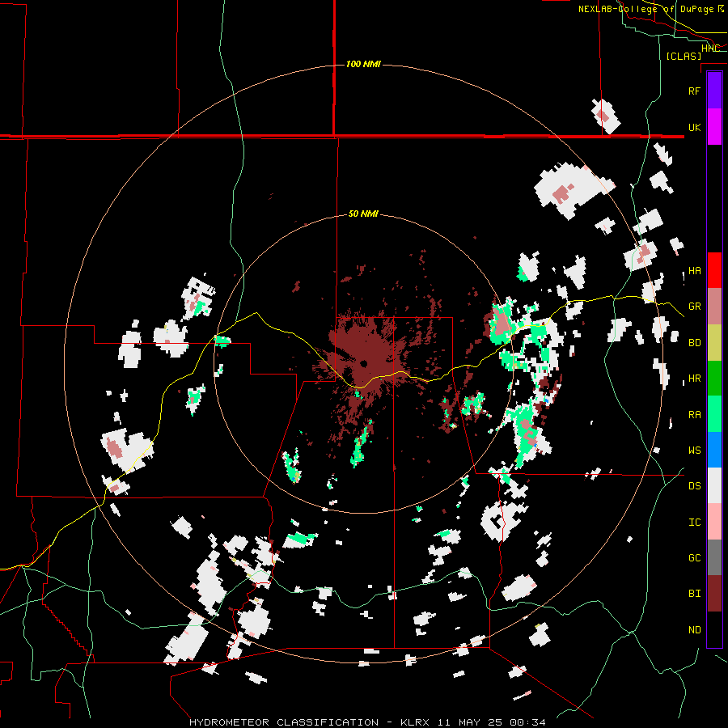728x728 pixels.
Task: Click the HA legend label
Action: click(x=694, y=270)
